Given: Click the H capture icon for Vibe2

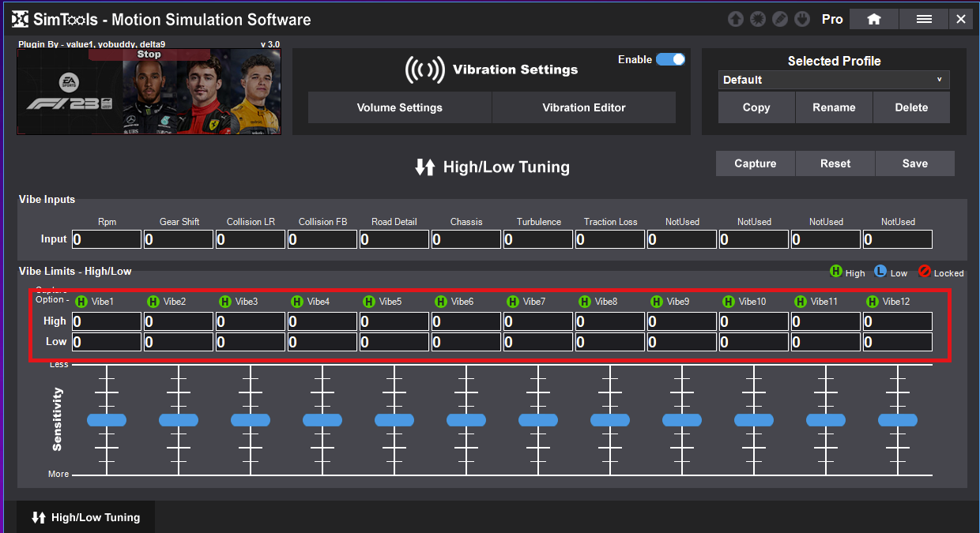Looking at the screenshot, I should click(x=153, y=301).
